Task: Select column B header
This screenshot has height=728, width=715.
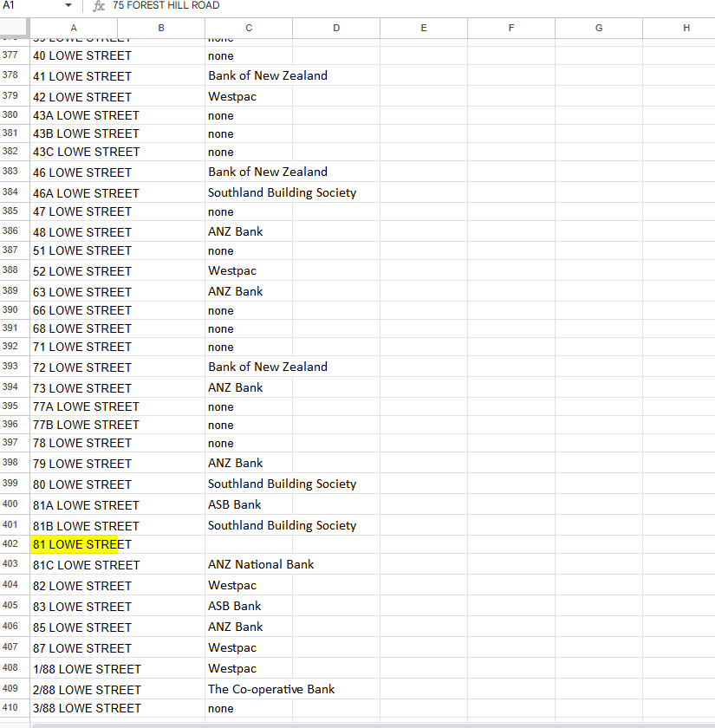Action: tap(161, 29)
